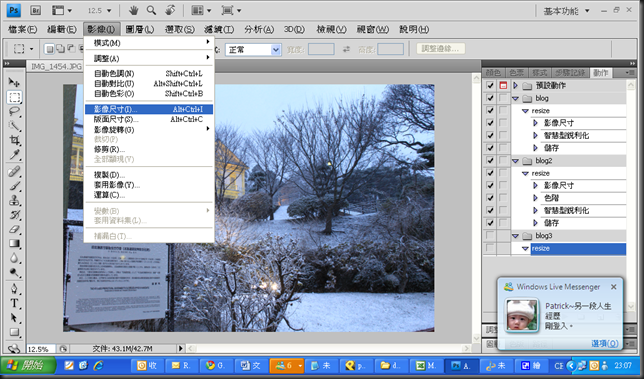The image size is (644, 379).
Task: Select the Eyedropper tool
Action: [x=14, y=154]
